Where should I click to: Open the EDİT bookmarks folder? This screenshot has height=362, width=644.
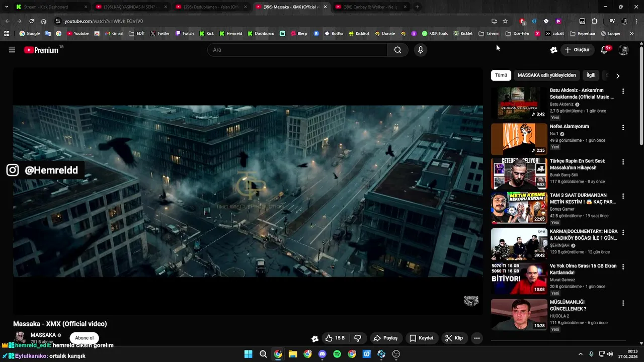137,34
